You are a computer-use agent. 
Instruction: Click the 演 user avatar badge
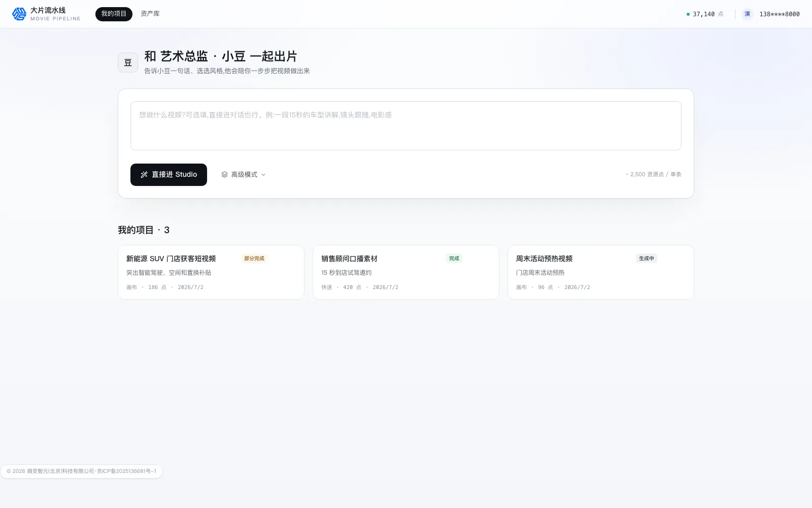point(747,14)
